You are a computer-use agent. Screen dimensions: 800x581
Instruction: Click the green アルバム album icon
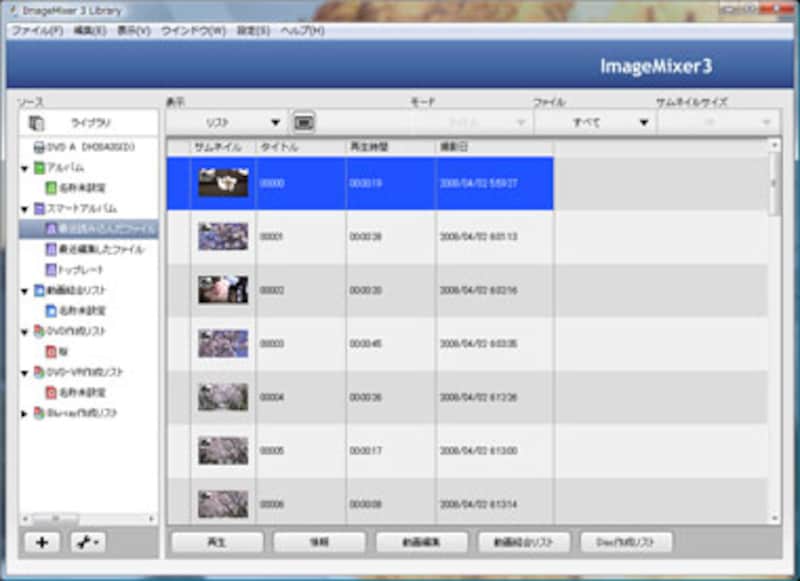(x=38, y=167)
